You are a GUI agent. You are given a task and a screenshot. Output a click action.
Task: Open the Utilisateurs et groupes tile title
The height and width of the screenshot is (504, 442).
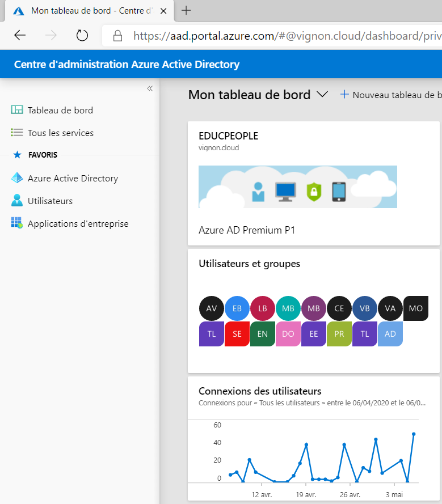click(x=249, y=264)
